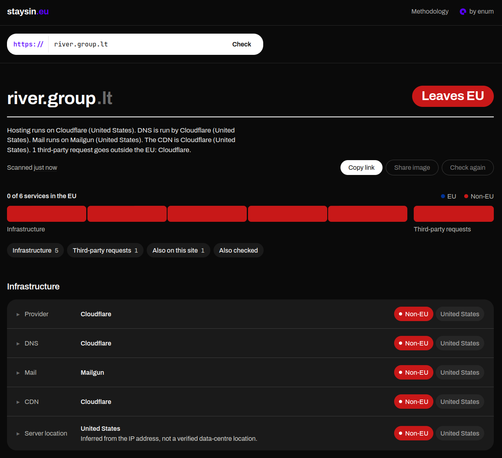Click the Mailgun provider name
This screenshot has width=502, height=458.
tap(92, 373)
